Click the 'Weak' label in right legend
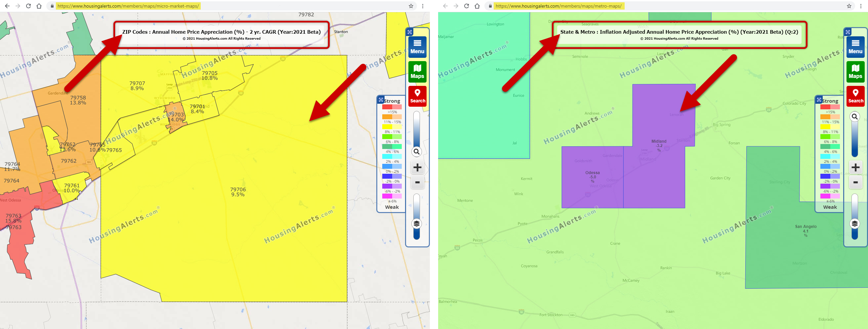 pyautogui.click(x=830, y=207)
